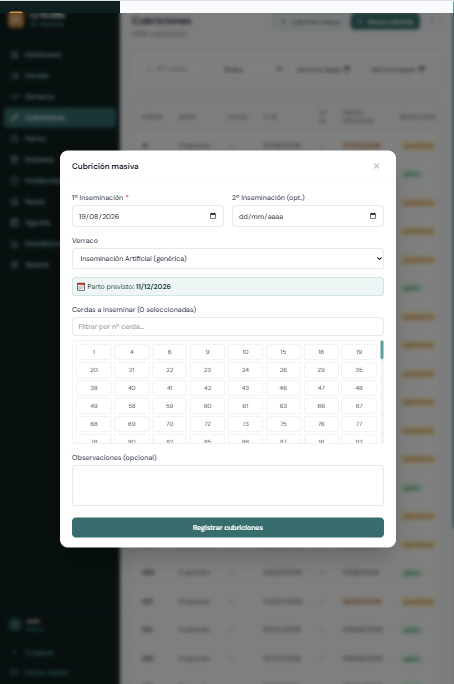Click Registrar cubriciones button

(228, 527)
